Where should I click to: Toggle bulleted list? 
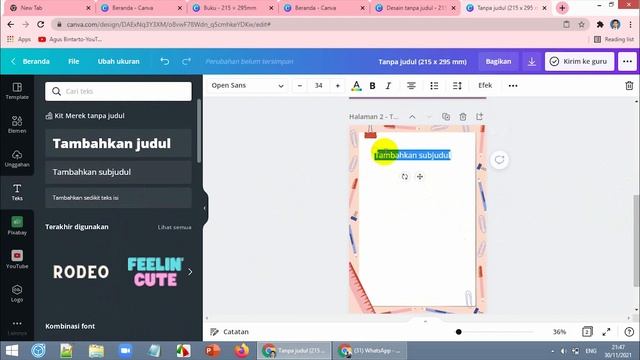click(x=434, y=86)
